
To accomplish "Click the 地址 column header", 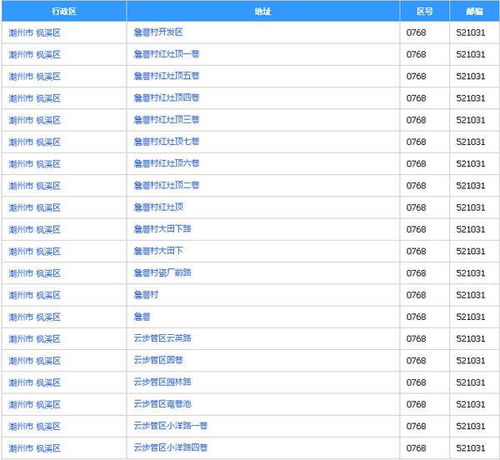I will click(263, 11).
